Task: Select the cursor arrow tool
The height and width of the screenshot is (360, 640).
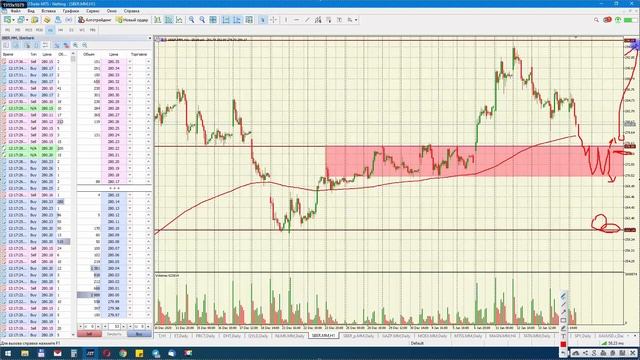Action: (263, 20)
